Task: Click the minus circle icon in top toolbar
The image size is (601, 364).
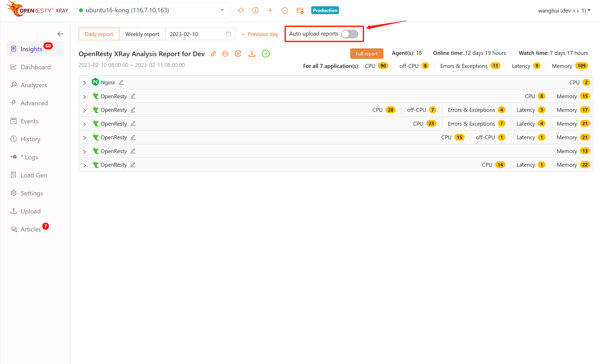Action: click(285, 10)
